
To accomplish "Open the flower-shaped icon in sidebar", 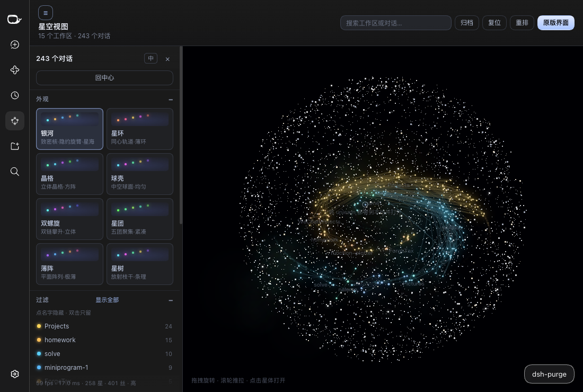I will click(14, 70).
